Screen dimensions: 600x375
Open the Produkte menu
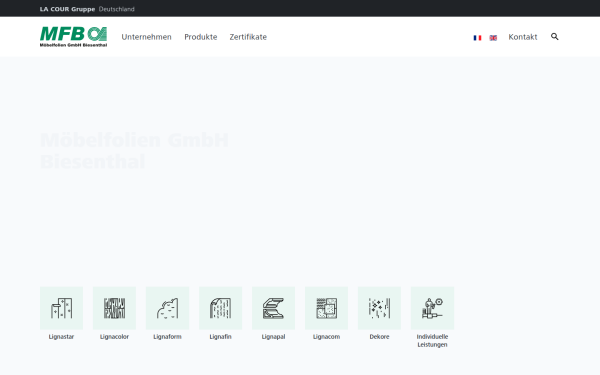(x=201, y=37)
